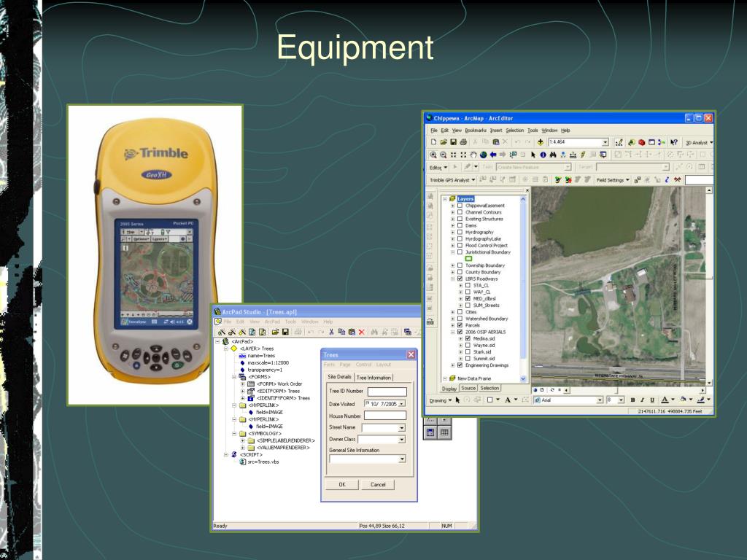
Task: Collapse the 2006 OSIP AERIALS group
Action: click(452, 332)
